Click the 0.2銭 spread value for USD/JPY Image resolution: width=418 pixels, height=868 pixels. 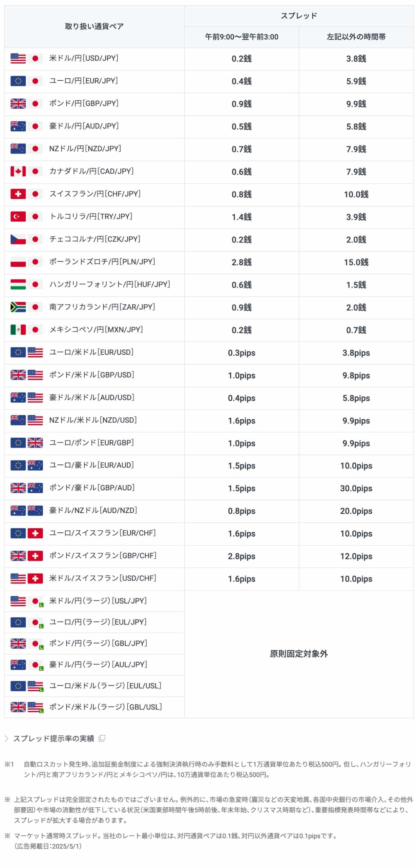(242, 59)
